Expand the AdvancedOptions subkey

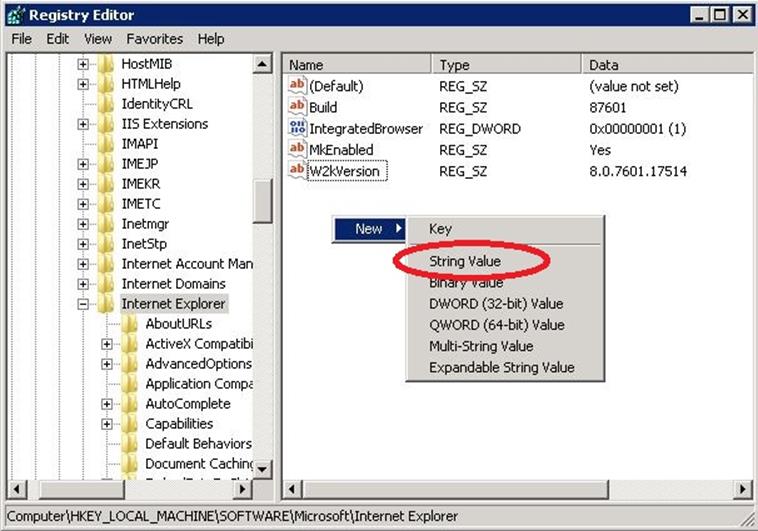click(107, 364)
